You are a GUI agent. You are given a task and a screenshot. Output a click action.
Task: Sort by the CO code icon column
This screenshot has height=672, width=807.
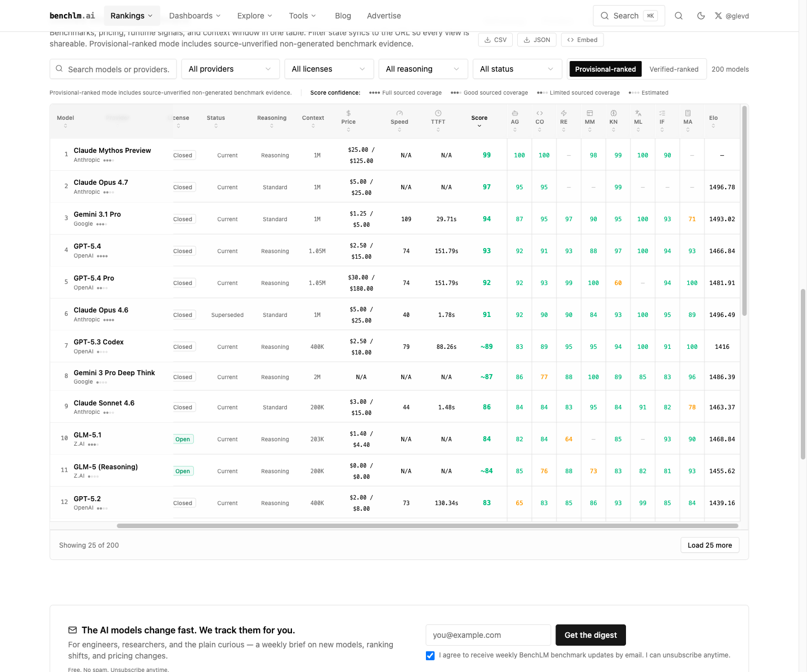(x=539, y=122)
